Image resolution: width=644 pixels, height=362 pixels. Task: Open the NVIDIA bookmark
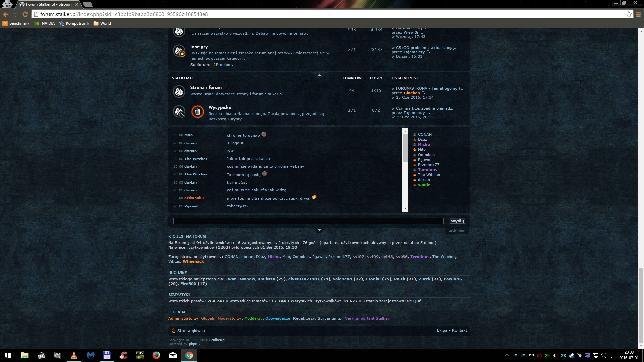coord(44,23)
